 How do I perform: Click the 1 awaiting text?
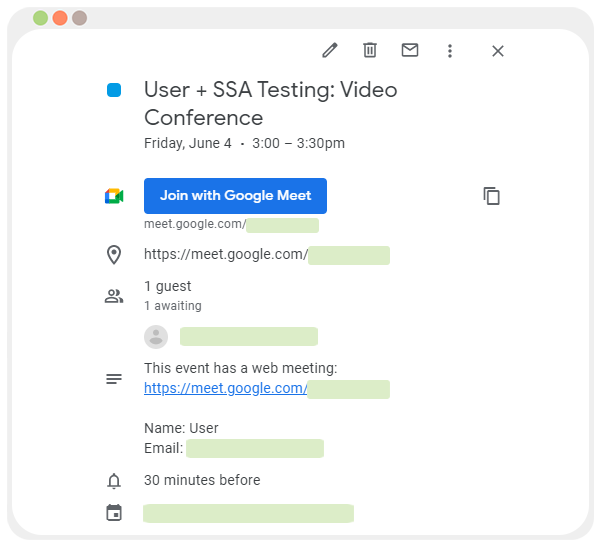173,306
